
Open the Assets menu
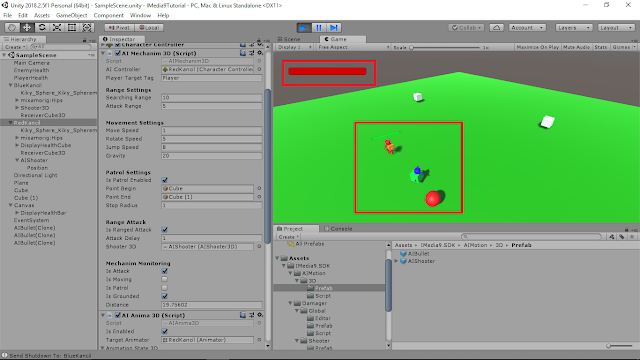42,16
